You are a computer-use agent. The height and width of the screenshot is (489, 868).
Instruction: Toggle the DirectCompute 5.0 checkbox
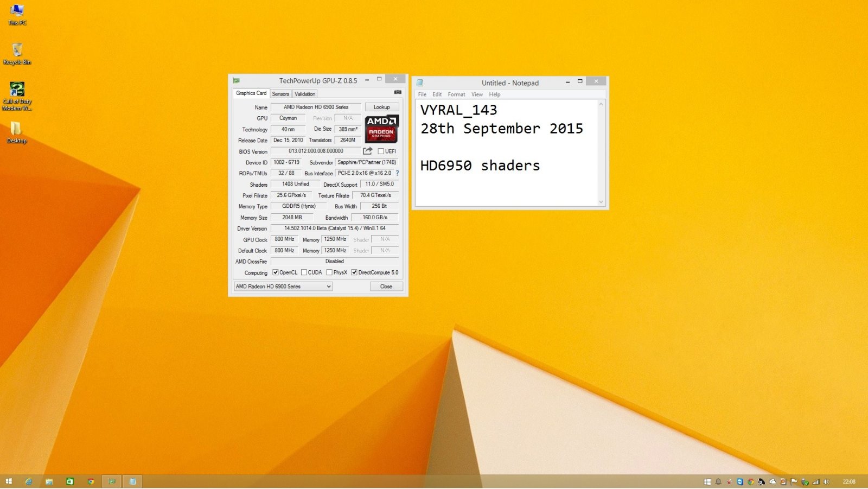[x=354, y=272]
